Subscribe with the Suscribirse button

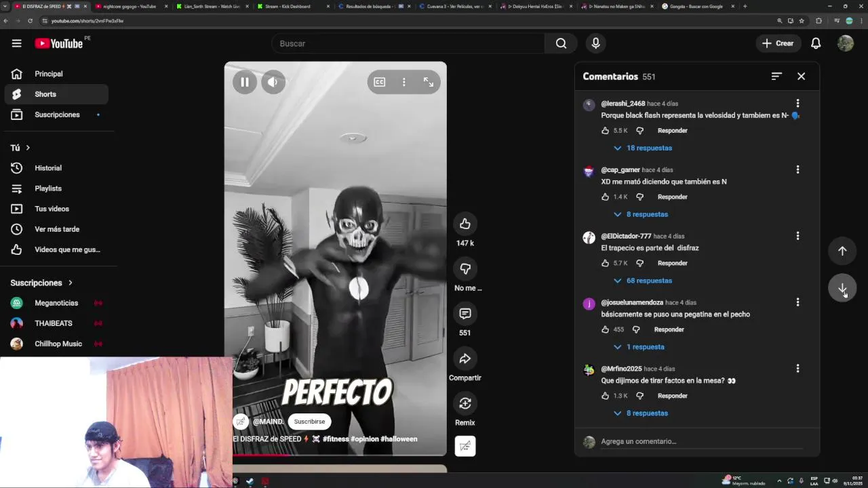click(x=309, y=422)
